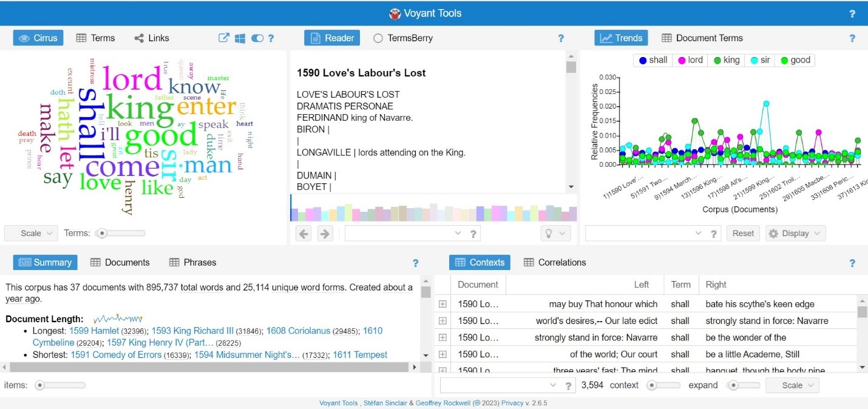Click the previous arrow button in Reader panel
This screenshot has width=868, height=409.
(x=304, y=234)
